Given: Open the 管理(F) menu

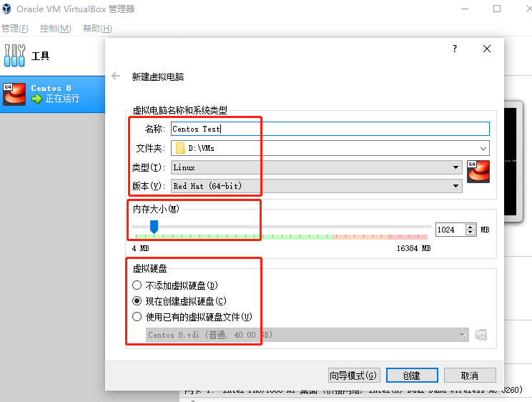Looking at the screenshot, I should [14, 28].
